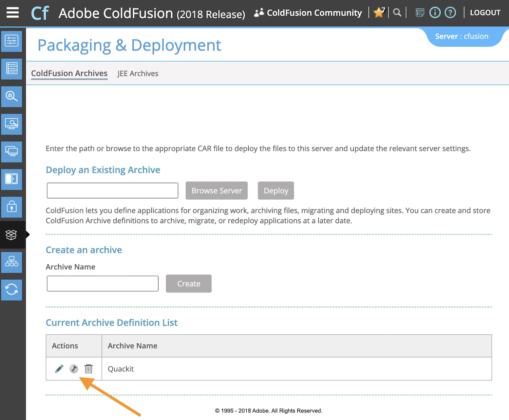Open Debugging & Logging sidebar bug-magnifier icon
The image size is (509, 420).
[x=12, y=96]
